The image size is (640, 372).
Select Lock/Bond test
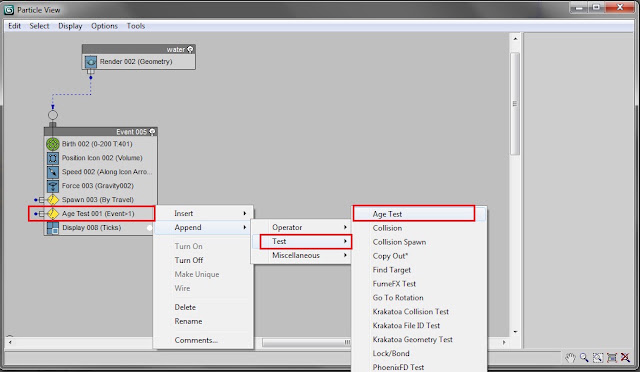coord(419,353)
